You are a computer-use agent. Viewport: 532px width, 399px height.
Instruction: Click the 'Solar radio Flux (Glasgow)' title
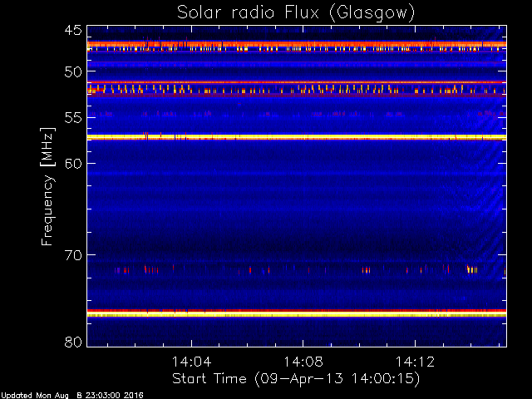coord(296,13)
